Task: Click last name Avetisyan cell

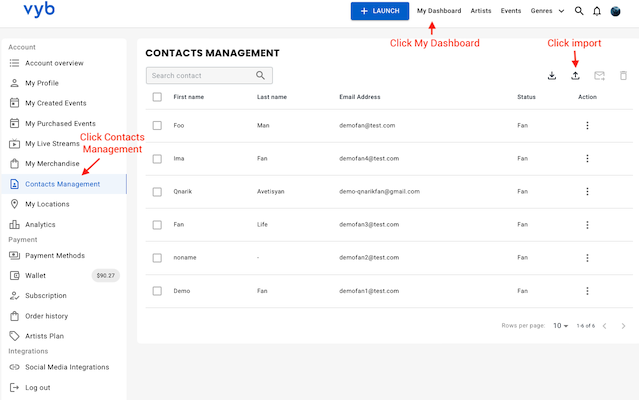Action: click(x=271, y=191)
